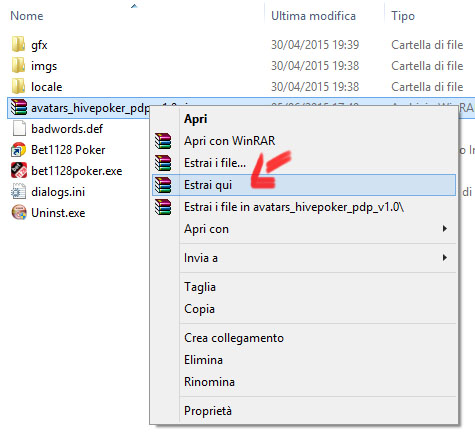Click the WinRAR icon next to Estrai i file...
The width and height of the screenshot is (475, 436).
163,163
